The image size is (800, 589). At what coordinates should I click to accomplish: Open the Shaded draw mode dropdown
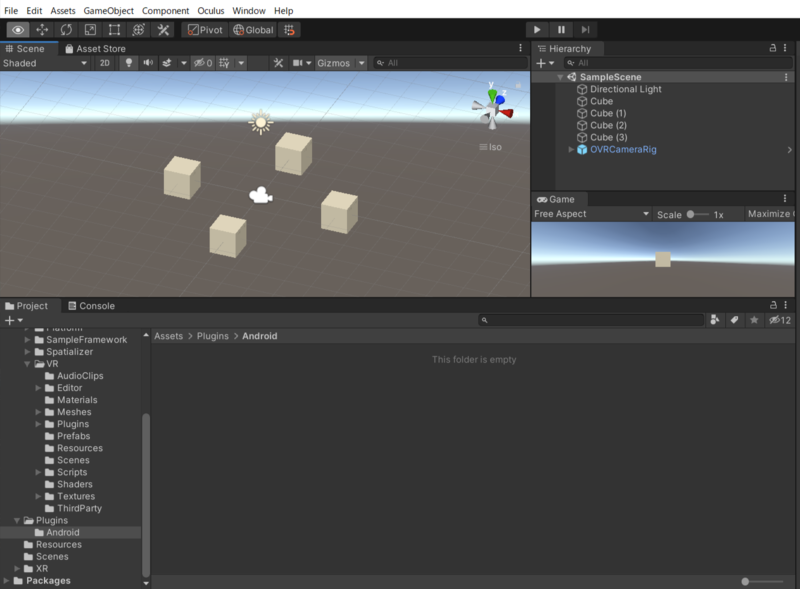(45, 63)
